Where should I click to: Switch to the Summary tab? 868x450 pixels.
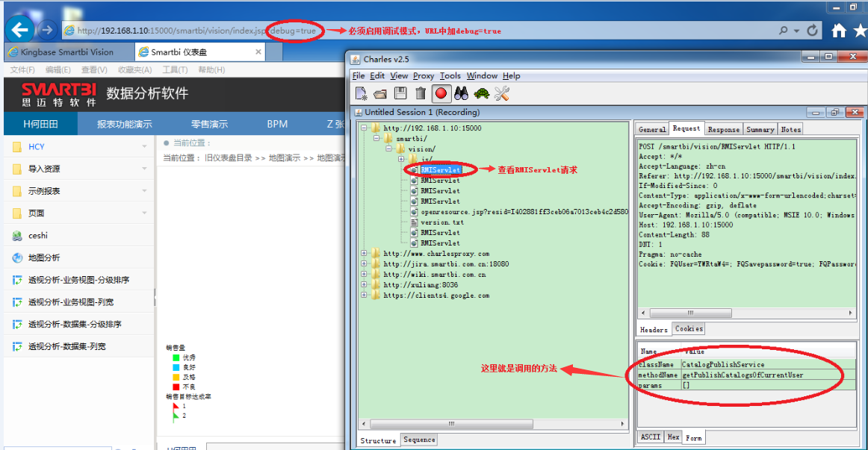point(760,129)
